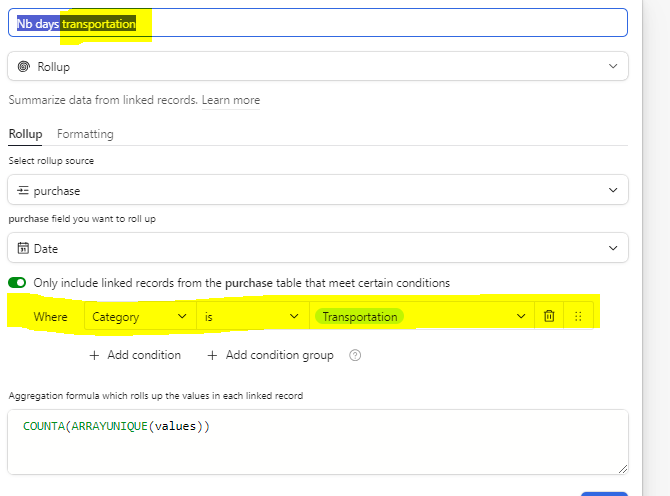Click the chevron on the Date selector
The image size is (670, 496).
pos(613,248)
